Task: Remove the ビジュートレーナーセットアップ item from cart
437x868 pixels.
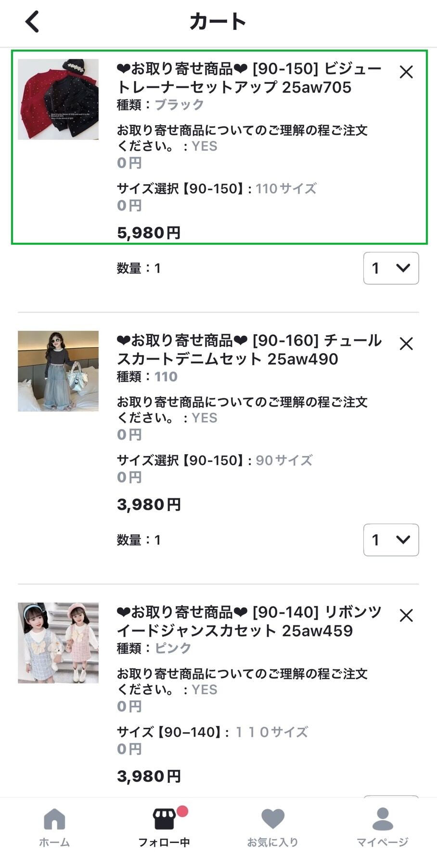Action: coord(406,72)
